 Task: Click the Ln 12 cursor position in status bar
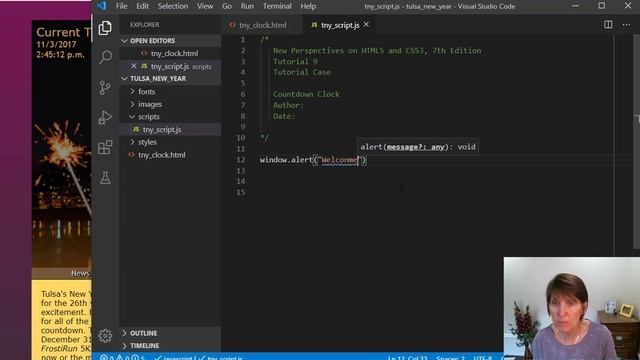[x=408, y=358]
